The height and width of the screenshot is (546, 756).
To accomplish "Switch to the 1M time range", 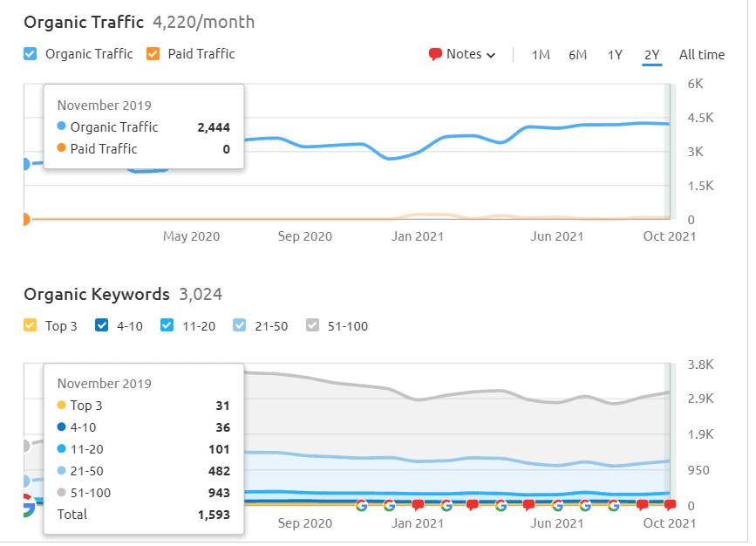I will [541, 54].
